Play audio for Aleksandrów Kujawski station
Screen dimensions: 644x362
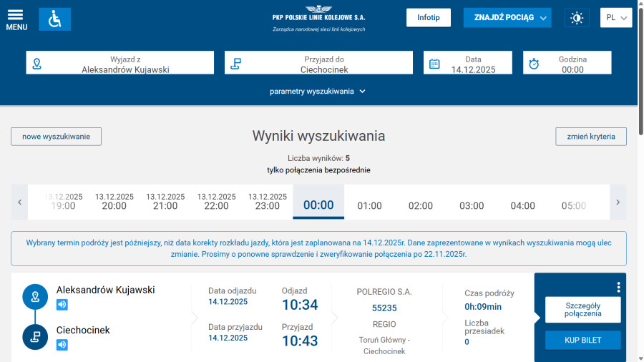[x=62, y=305]
